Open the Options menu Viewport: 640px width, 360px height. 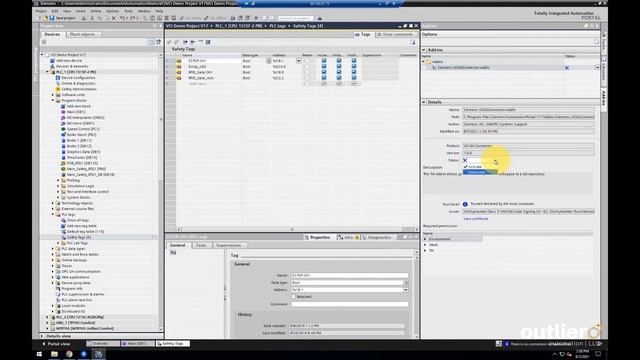point(112,11)
